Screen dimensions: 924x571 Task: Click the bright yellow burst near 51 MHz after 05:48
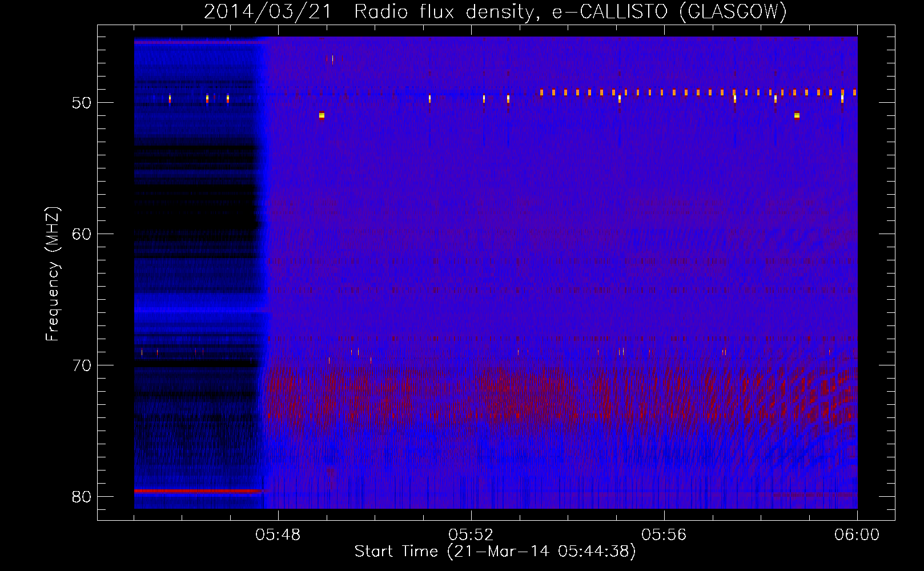(322, 115)
